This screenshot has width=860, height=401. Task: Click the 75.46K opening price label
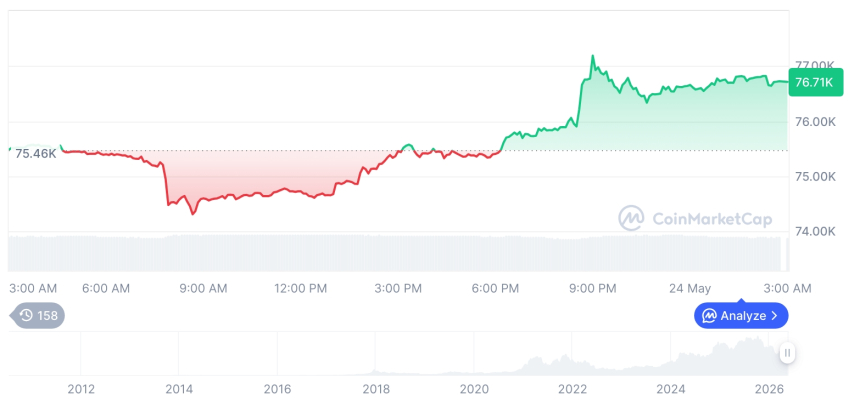point(36,154)
